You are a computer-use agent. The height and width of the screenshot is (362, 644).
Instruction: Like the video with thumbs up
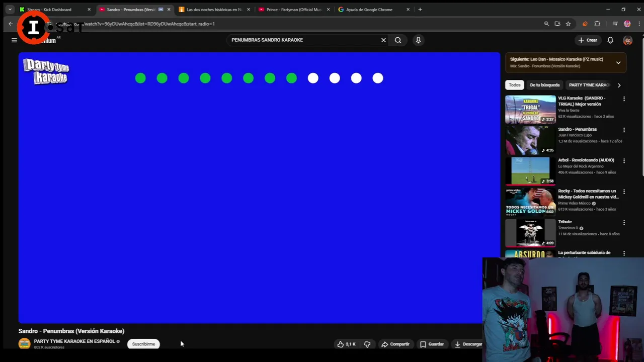point(347,344)
